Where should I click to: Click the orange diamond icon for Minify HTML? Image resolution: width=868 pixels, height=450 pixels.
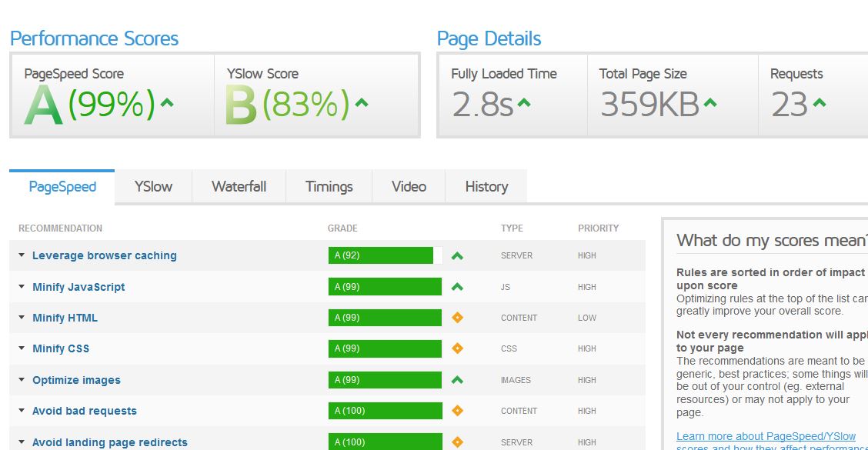[x=457, y=318]
